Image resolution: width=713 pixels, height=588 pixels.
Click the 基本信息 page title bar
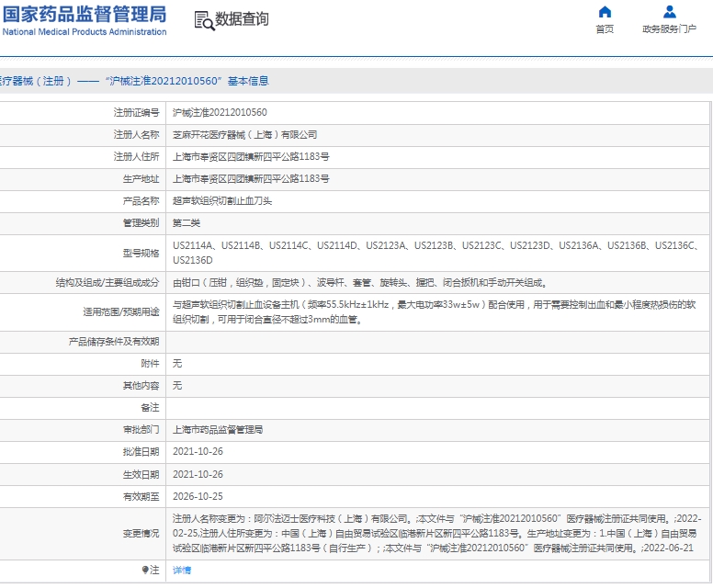click(x=356, y=81)
